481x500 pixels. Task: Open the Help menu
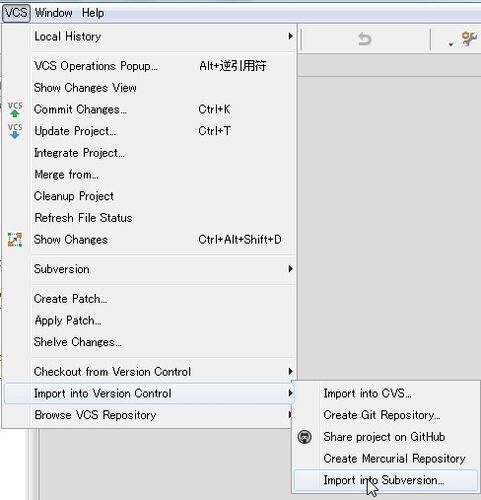(93, 13)
